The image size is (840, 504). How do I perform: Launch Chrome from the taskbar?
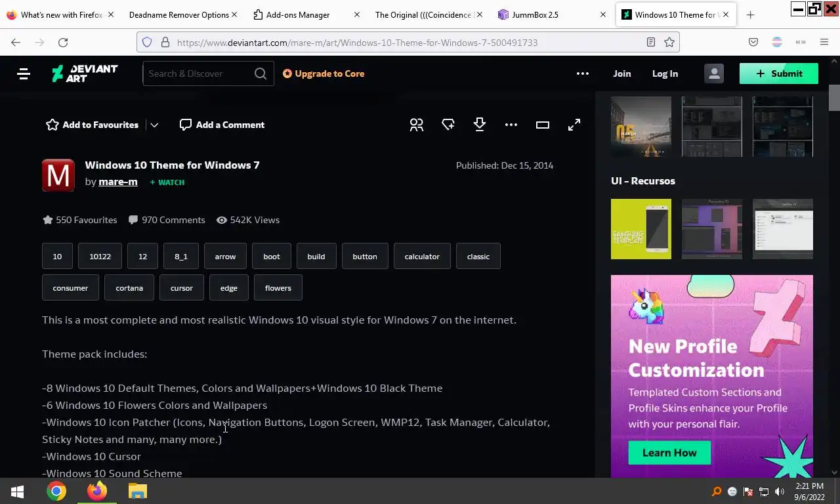tap(56, 492)
